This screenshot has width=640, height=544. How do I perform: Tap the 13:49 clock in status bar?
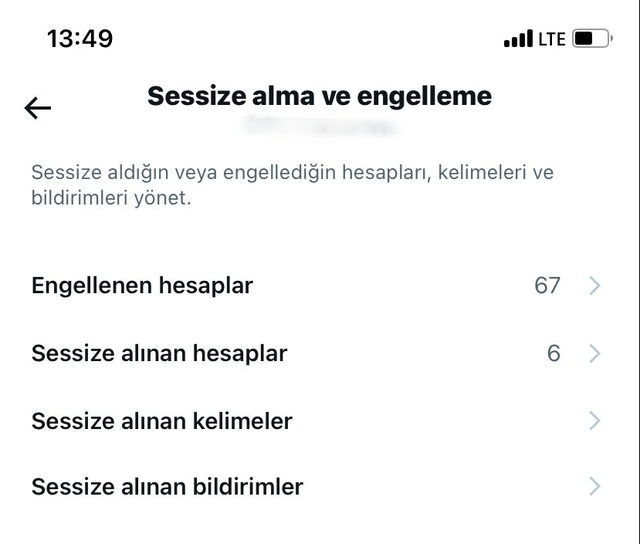tap(80, 39)
